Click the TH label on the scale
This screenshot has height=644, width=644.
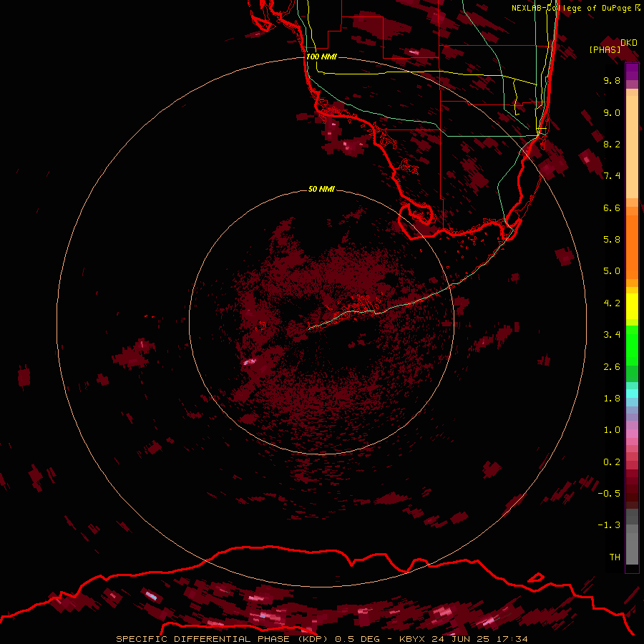point(615,557)
